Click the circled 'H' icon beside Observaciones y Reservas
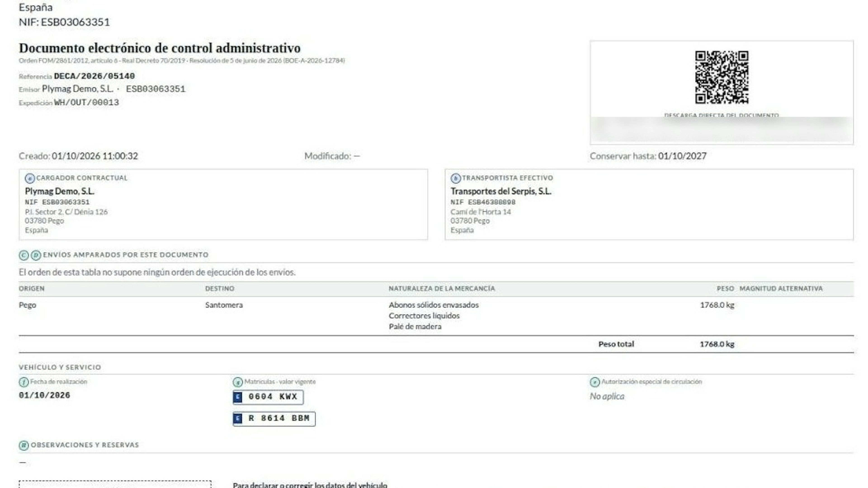 [x=24, y=445]
